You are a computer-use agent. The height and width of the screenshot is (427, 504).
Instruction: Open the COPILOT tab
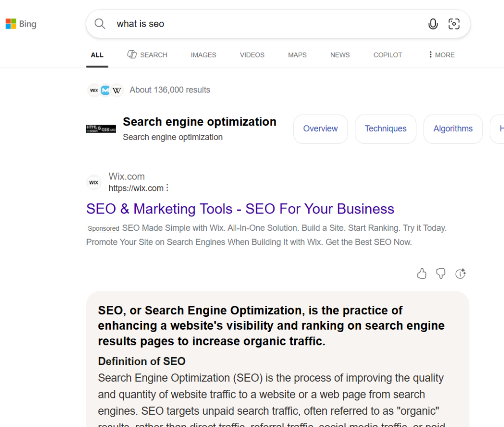coord(387,55)
